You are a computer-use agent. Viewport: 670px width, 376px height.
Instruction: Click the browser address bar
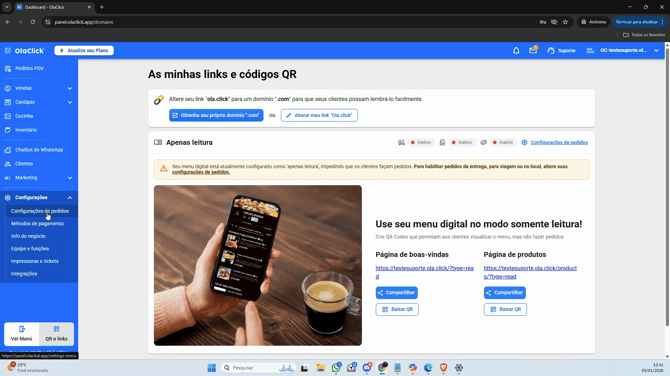point(291,22)
